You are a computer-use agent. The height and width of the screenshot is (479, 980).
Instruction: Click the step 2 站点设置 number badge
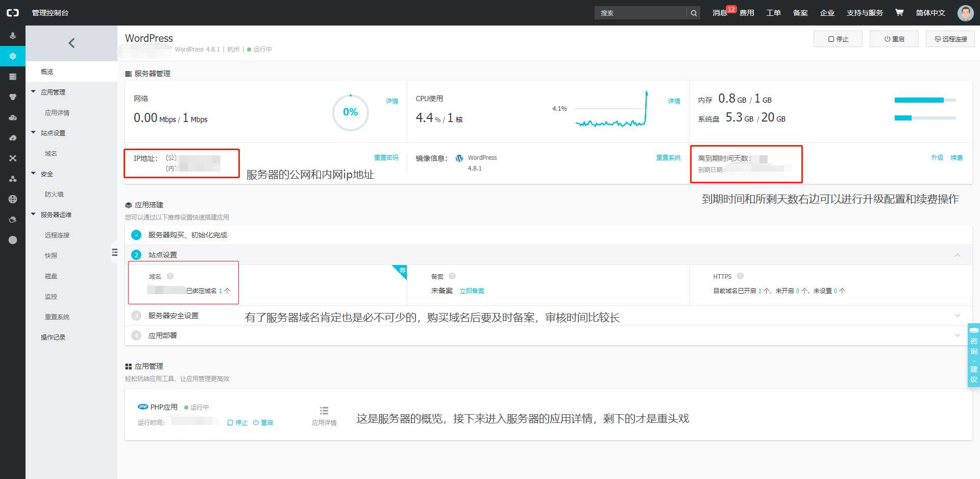[136, 255]
